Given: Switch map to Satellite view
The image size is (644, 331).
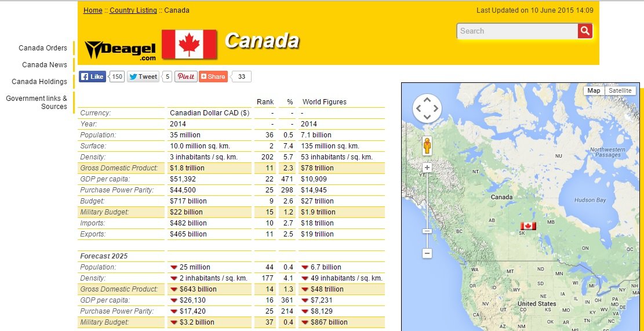Looking at the screenshot, I should tap(620, 91).
